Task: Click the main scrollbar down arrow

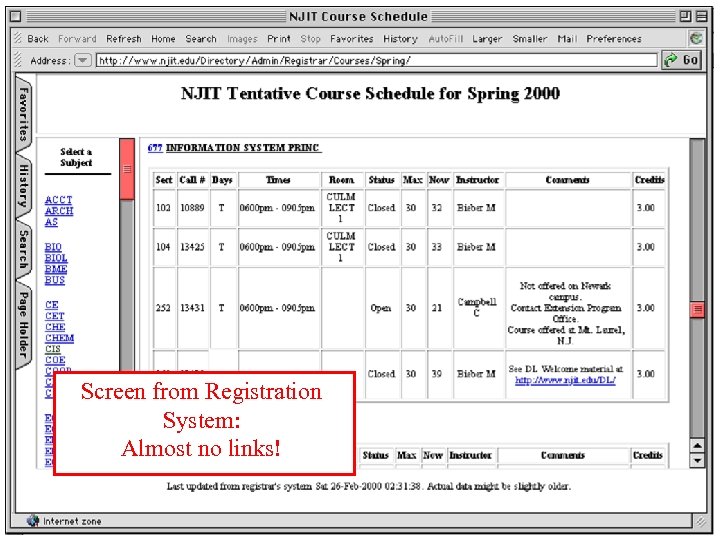Action: click(x=698, y=460)
